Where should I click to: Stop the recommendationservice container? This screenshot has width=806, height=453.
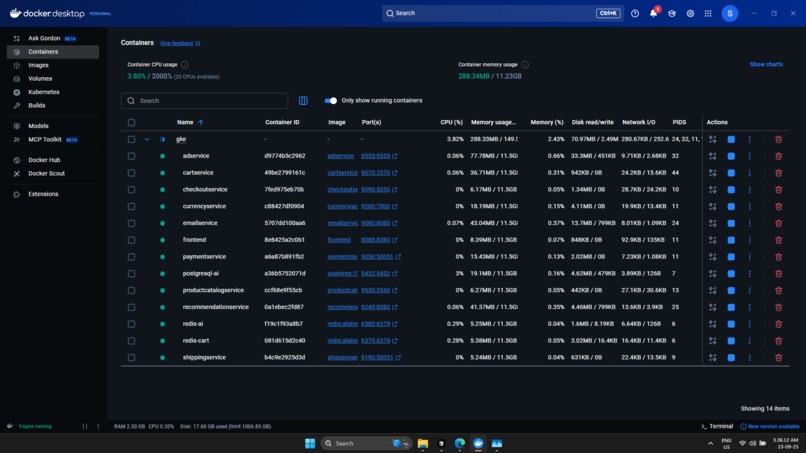pos(731,307)
